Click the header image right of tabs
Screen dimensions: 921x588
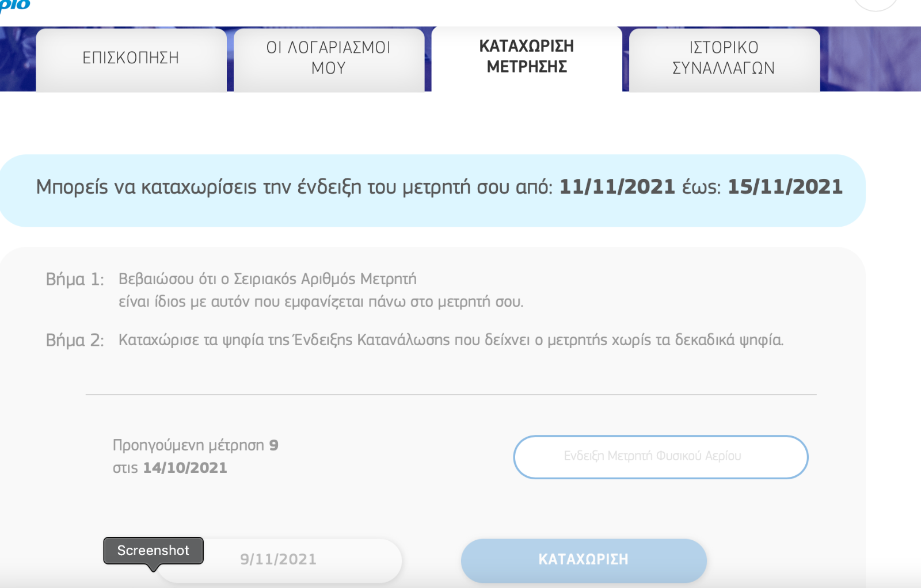[x=870, y=59]
